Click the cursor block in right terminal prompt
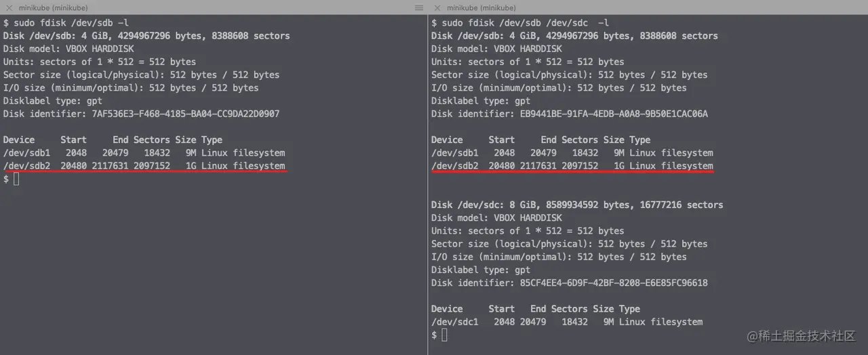 (x=445, y=335)
